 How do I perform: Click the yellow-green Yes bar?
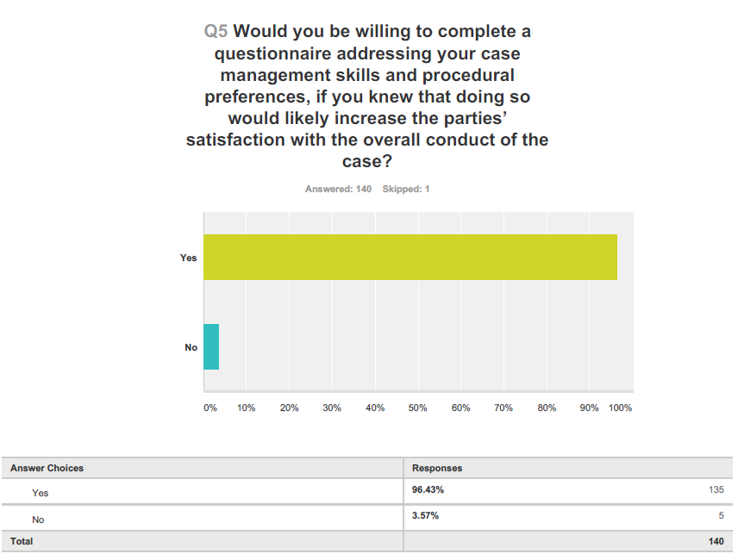pyautogui.click(x=410, y=258)
